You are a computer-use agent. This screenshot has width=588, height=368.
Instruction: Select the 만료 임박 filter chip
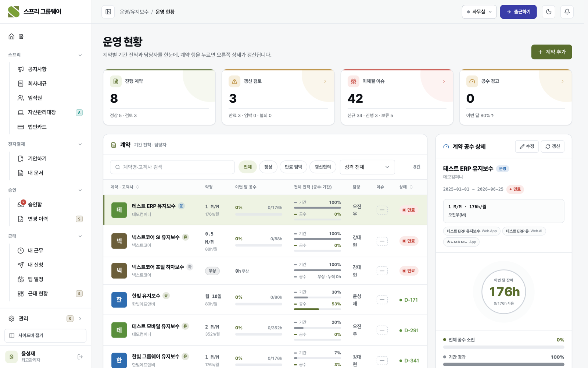pos(294,167)
